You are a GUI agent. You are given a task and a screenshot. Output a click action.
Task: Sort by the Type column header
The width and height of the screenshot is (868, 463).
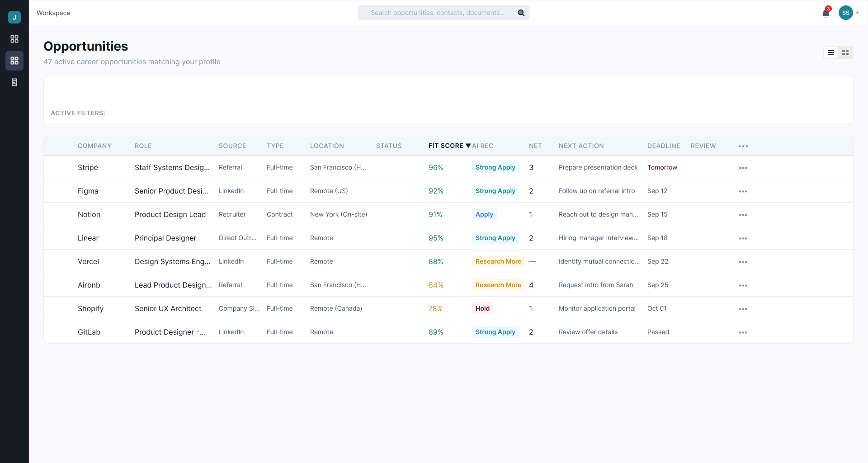point(275,146)
